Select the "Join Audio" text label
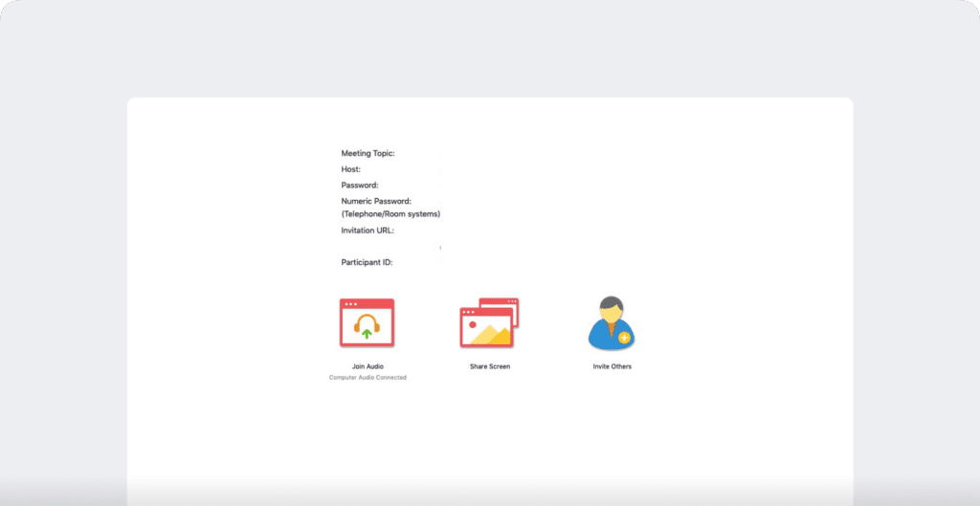 pos(367,366)
